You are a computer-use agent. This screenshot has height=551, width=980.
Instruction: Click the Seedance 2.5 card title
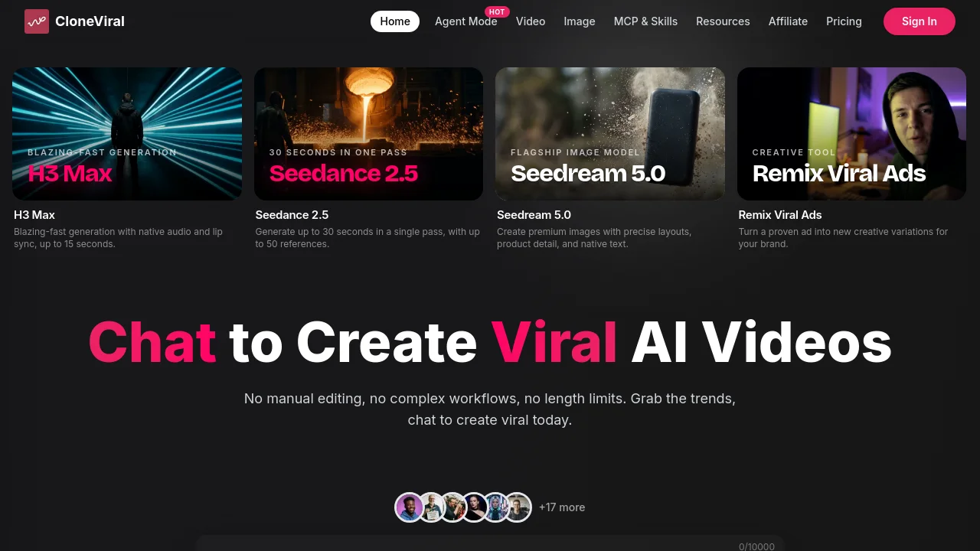point(292,215)
